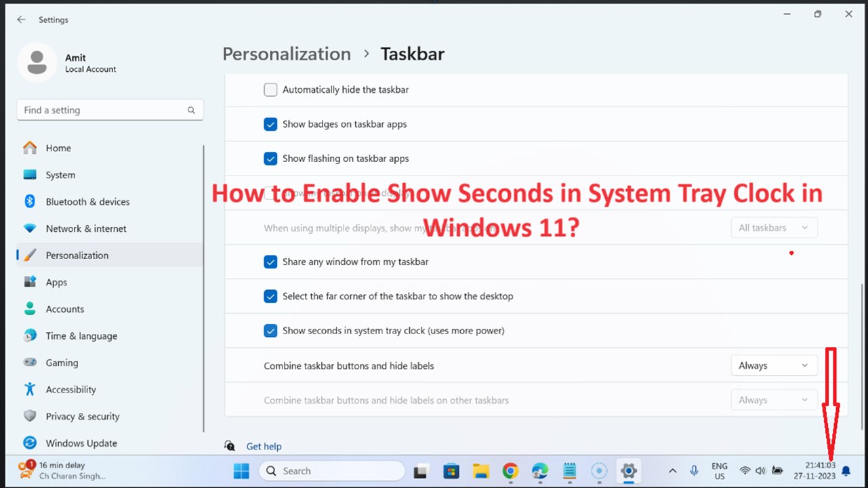The height and width of the screenshot is (488, 868).
Task: Launch Microsoft Store from the taskbar
Action: pyautogui.click(x=451, y=471)
